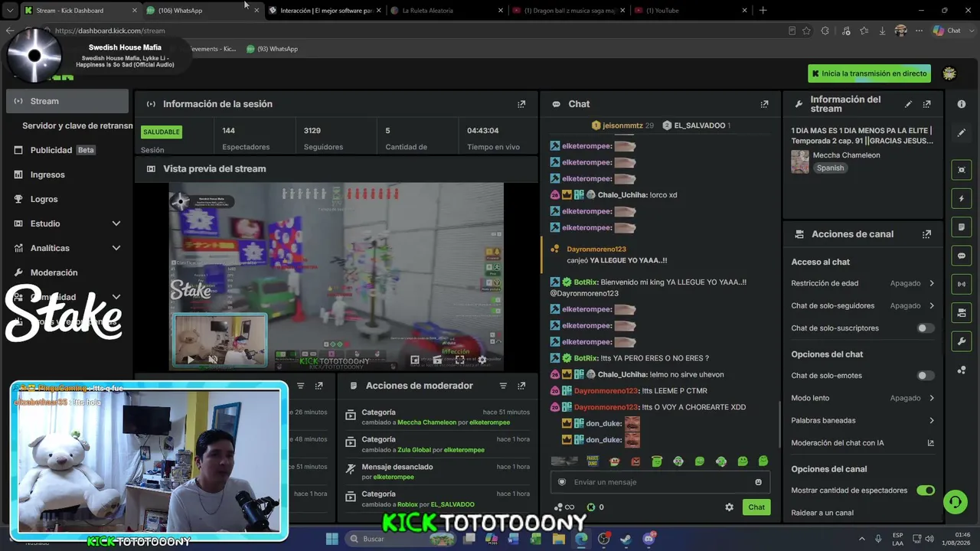Click the browser address bar URL
Image resolution: width=980 pixels, height=551 pixels.
(109, 31)
